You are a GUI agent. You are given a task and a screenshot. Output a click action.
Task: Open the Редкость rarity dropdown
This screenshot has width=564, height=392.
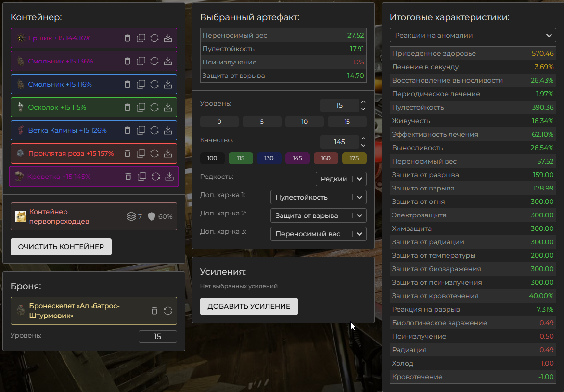[341, 179]
